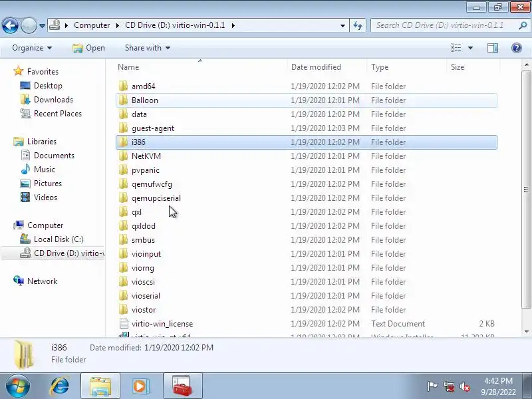
Task: Open the recent pages dropdown arrow
Action: click(x=42, y=26)
